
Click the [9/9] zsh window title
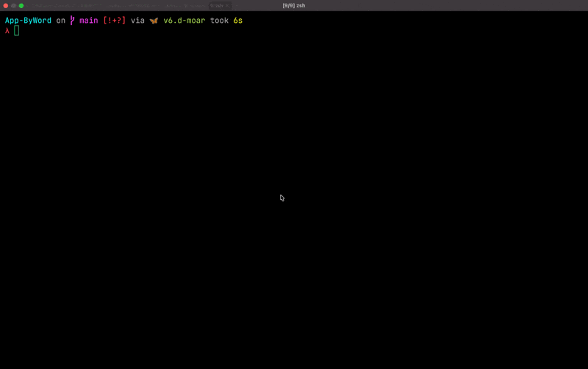pos(294,5)
